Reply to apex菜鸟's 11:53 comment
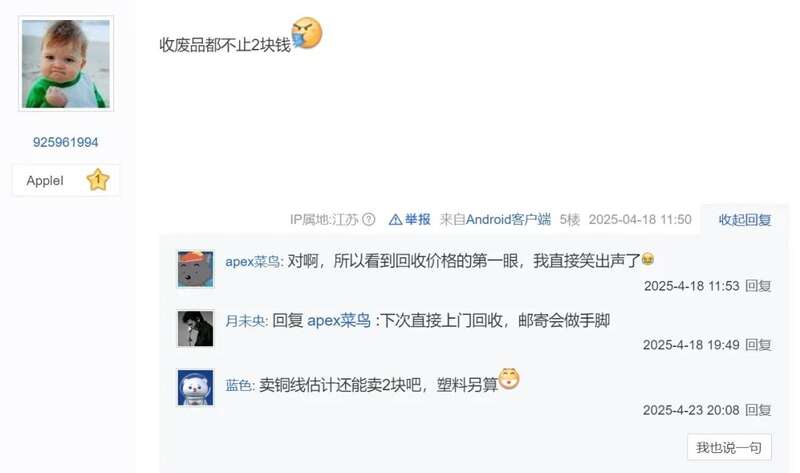The image size is (800, 473). 758,286
